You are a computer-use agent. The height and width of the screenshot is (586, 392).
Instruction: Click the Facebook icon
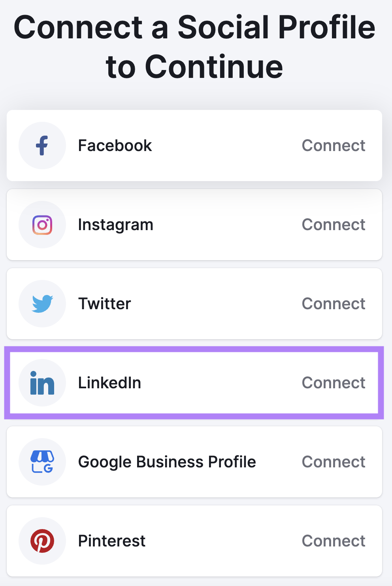point(42,145)
